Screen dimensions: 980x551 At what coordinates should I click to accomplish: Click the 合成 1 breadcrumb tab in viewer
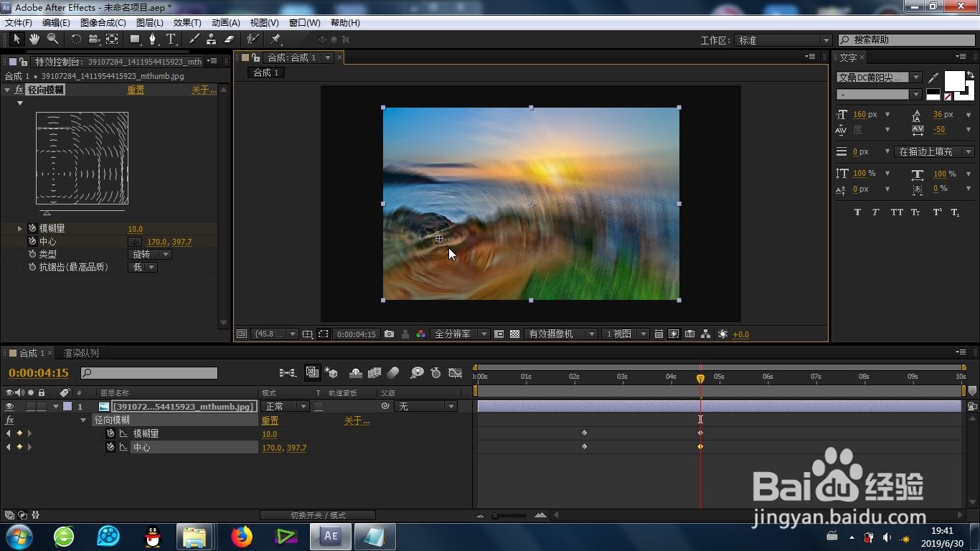pos(266,72)
